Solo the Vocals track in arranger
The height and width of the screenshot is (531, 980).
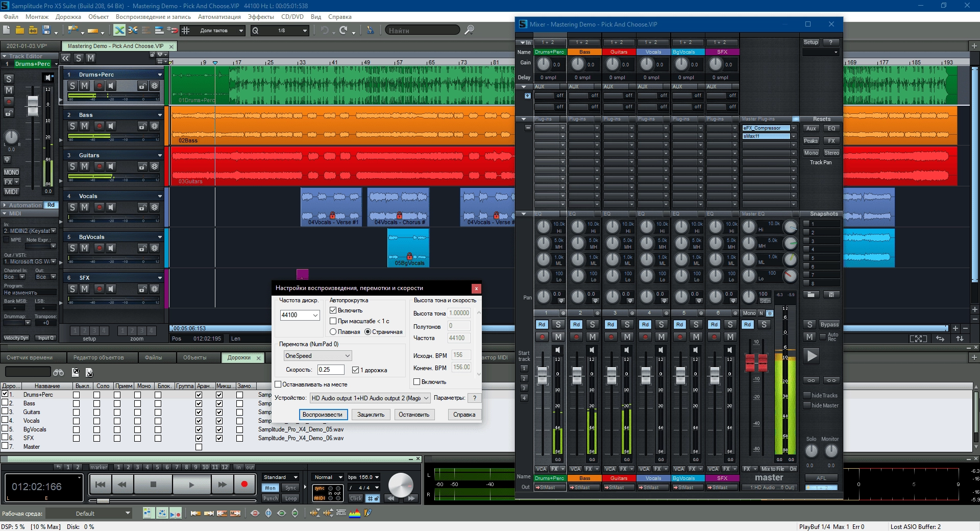[x=72, y=207]
